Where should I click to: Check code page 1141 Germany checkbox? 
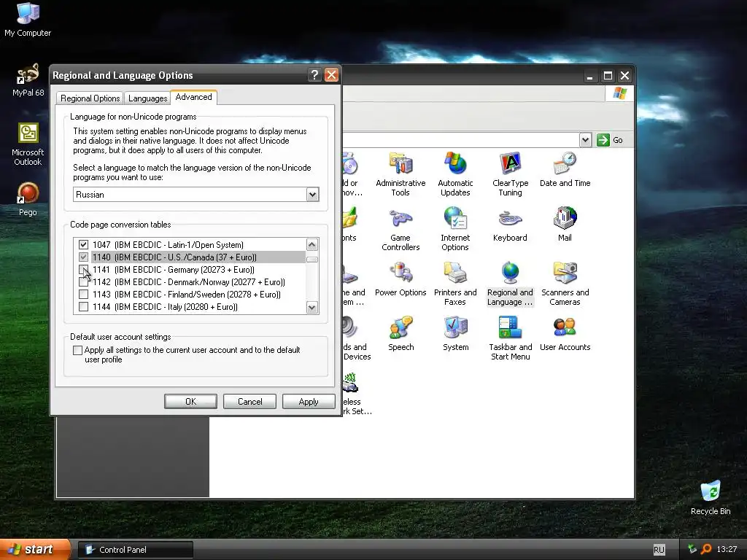(83, 269)
